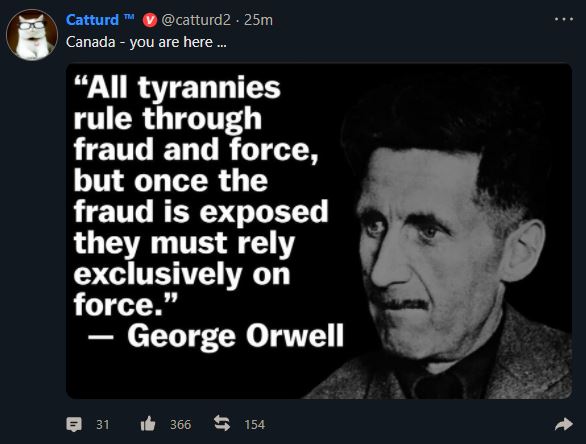
Task: Click the 25m post timestamp
Action: 258,20
